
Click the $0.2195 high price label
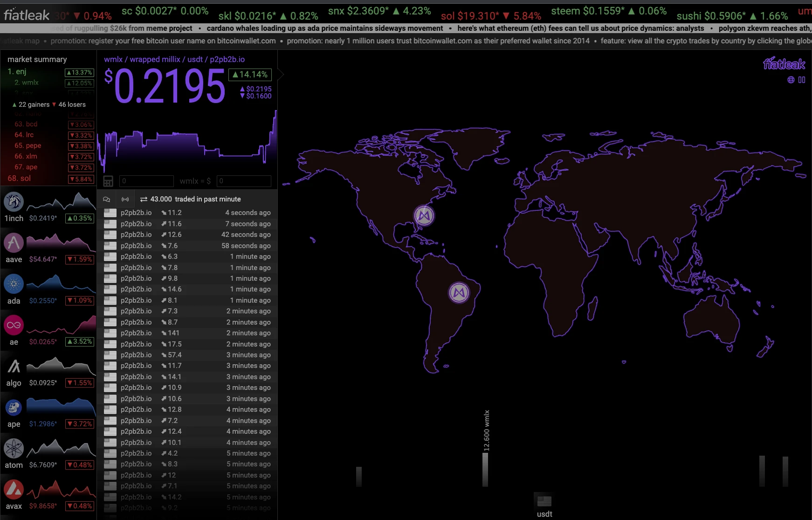point(255,89)
